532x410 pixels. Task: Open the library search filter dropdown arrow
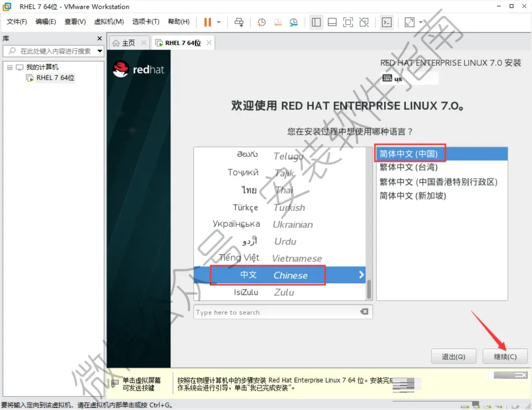(x=100, y=51)
